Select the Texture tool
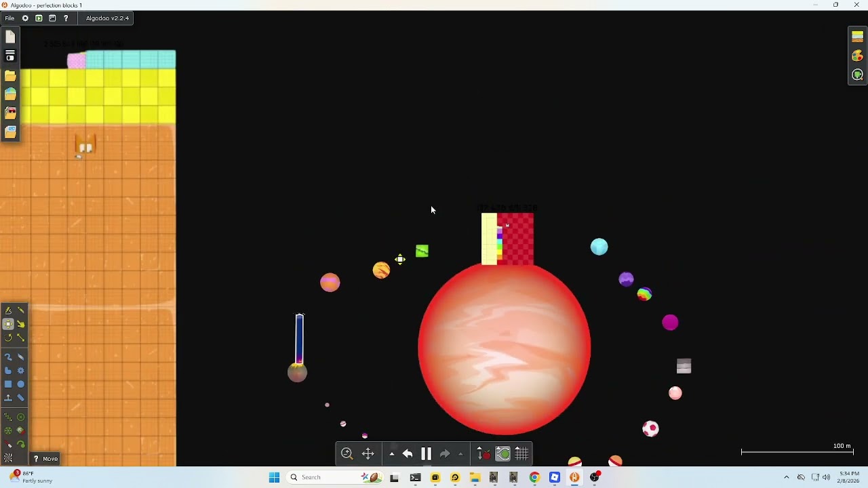 8,458
